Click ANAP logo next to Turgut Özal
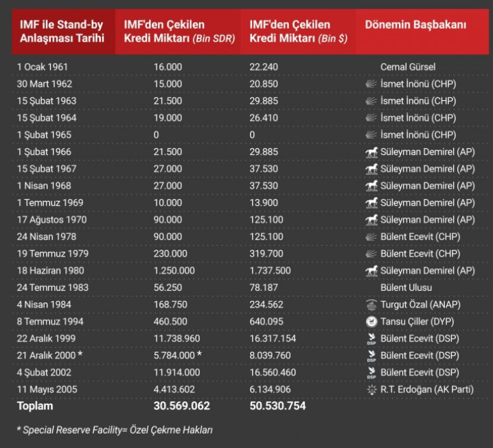This screenshot has width=493, height=448. click(371, 305)
